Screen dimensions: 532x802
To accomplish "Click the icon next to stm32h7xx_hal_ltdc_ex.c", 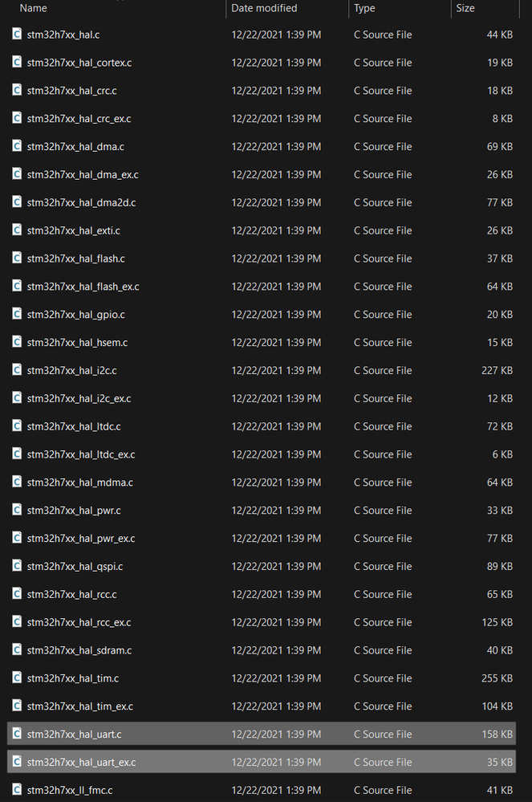I will pyautogui.click(x=17, y=454).
